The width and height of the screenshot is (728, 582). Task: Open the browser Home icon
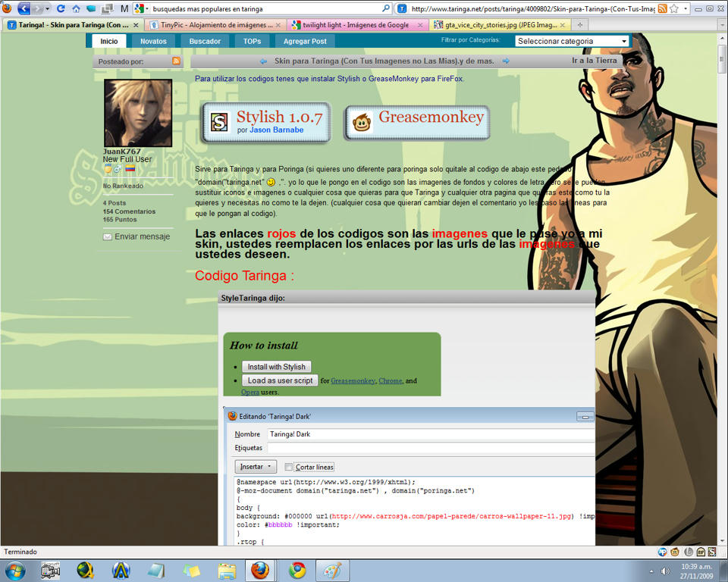tap(76, 8)
